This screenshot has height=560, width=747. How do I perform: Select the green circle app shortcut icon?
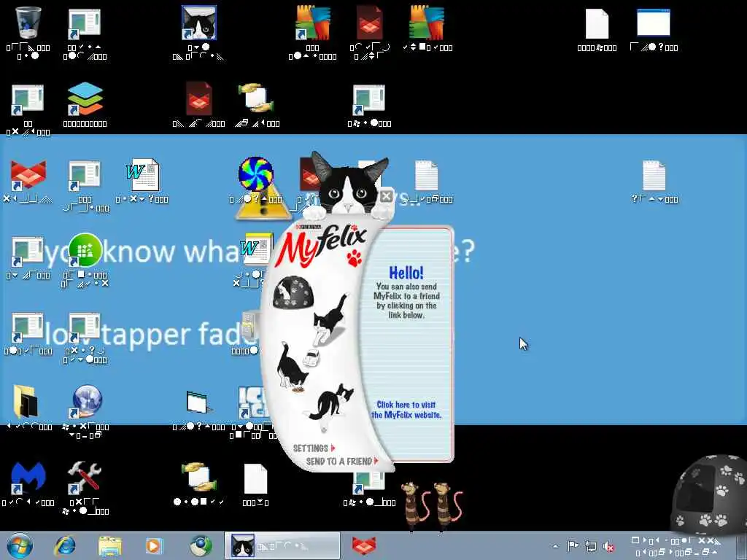[85, 251]
